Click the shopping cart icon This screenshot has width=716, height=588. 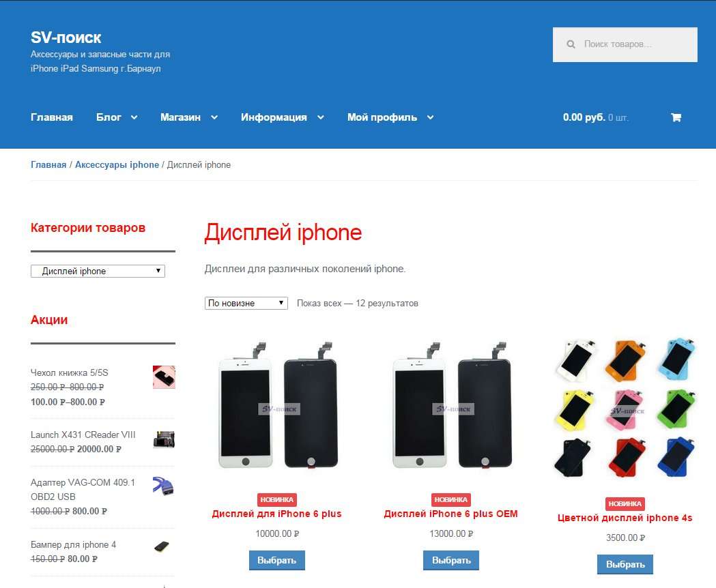pyautogui.click(x=676, y=117)
